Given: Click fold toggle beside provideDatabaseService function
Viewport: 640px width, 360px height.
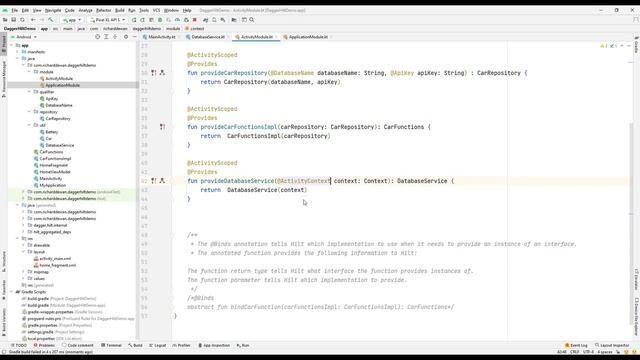Looking at the screenshot, I should click(x=172, y=180).
